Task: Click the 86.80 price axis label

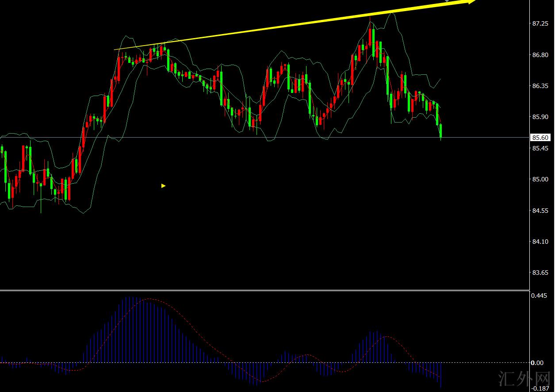Action: (x=540, y=55)
